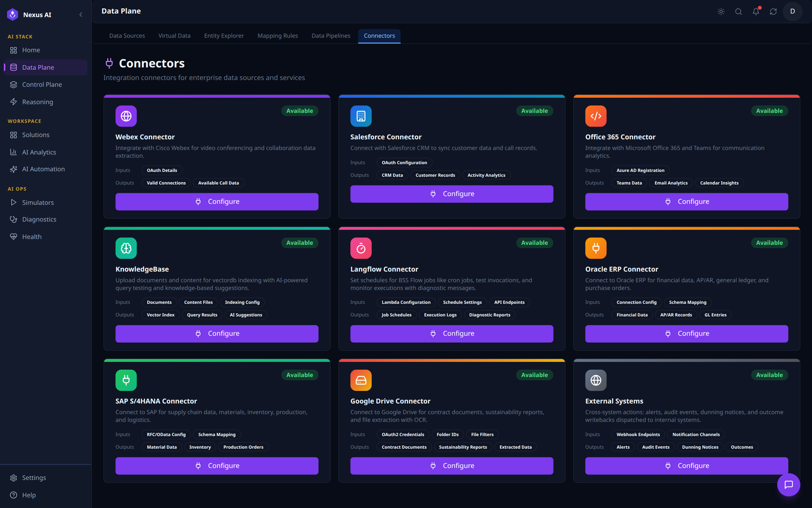Click the AP/AR Records output tag
The width and height of the screenshot is (812, 508).
point(676,315)
